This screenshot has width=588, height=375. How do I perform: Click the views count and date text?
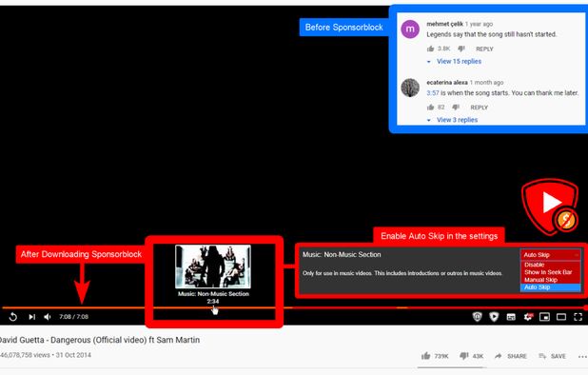pyautogui.click(x=46, y=355)
